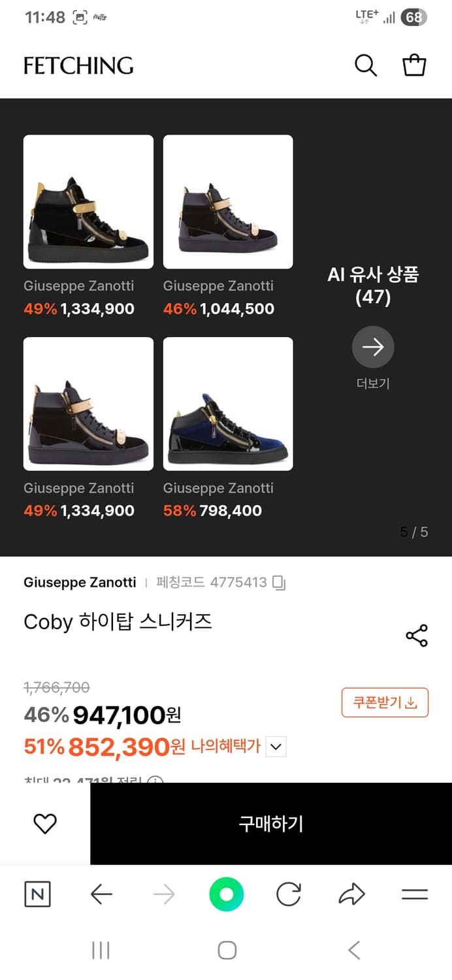Tap the 구매하기 purchase button
The width and height of the screenshot is (452, 980).
[x=270, y=823]
